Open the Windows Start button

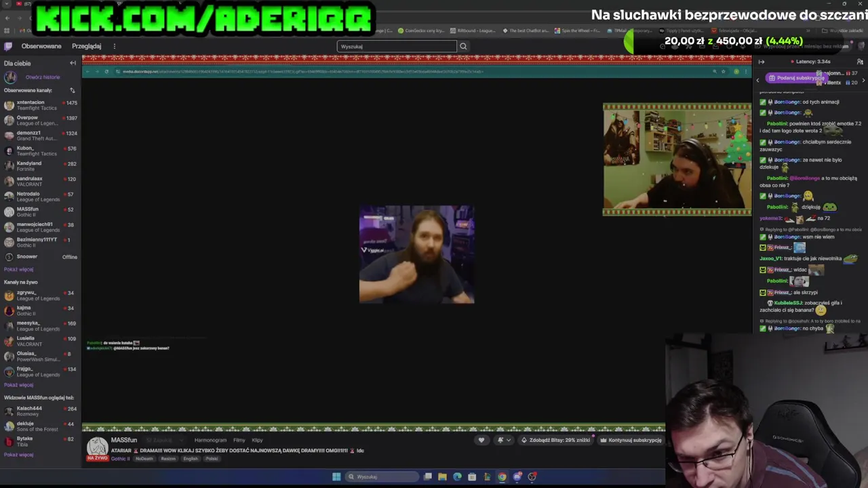(x=336, y=476)
